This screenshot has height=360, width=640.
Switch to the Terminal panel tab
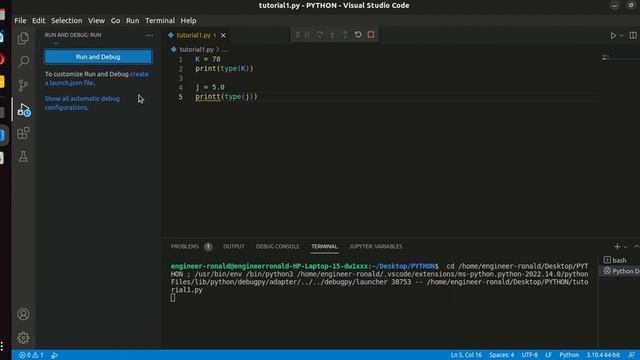(x=324, y=247)
